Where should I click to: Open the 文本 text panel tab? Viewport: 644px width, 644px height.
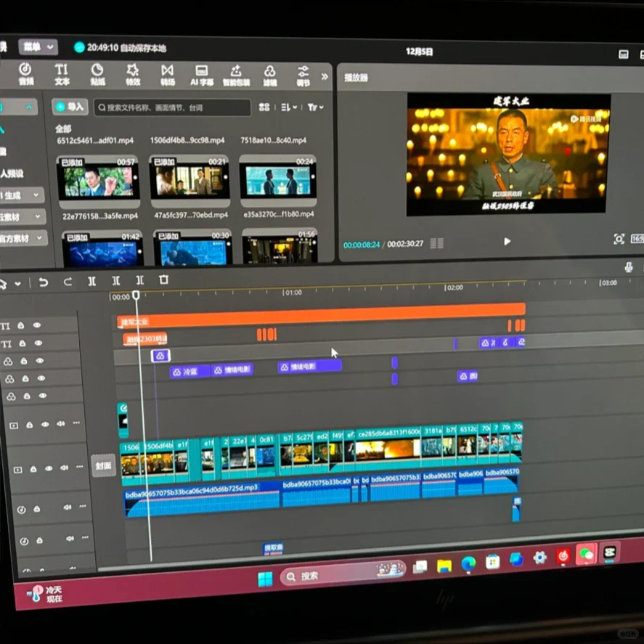pos(62,74)
